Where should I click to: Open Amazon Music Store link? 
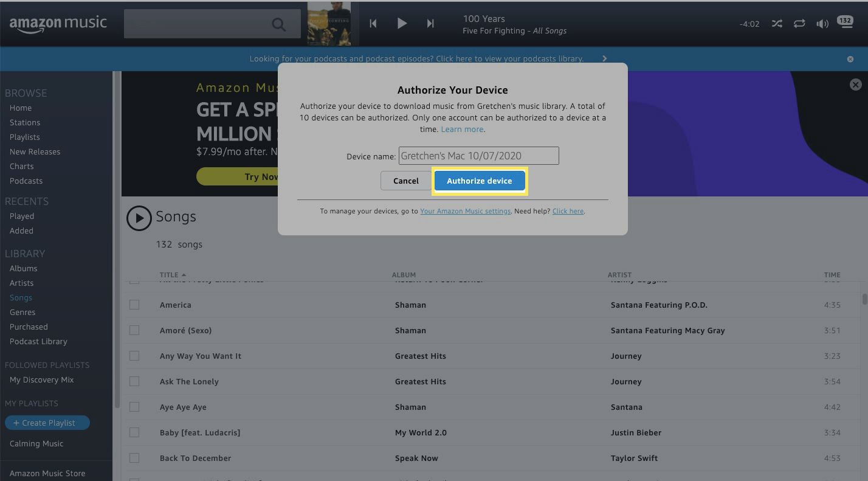coord(47,473)
